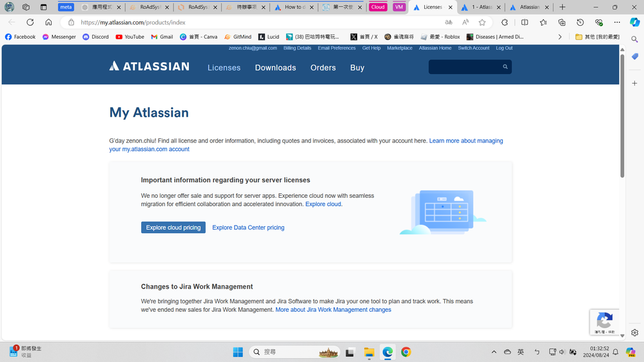Open the Lucid bookmark
The width and height of the screenshot is (644, 362).
(x=269, y=37)
